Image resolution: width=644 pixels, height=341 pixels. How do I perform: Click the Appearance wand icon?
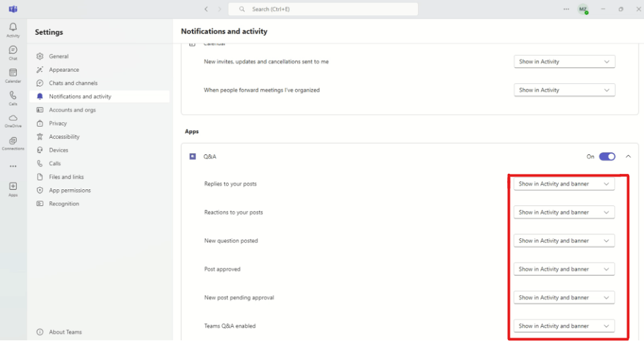40,70
